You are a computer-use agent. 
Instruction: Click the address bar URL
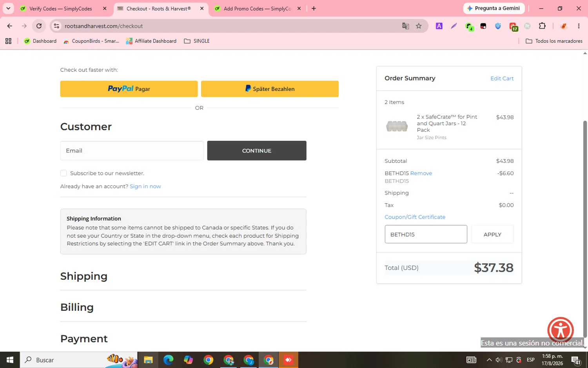[103, 26]
